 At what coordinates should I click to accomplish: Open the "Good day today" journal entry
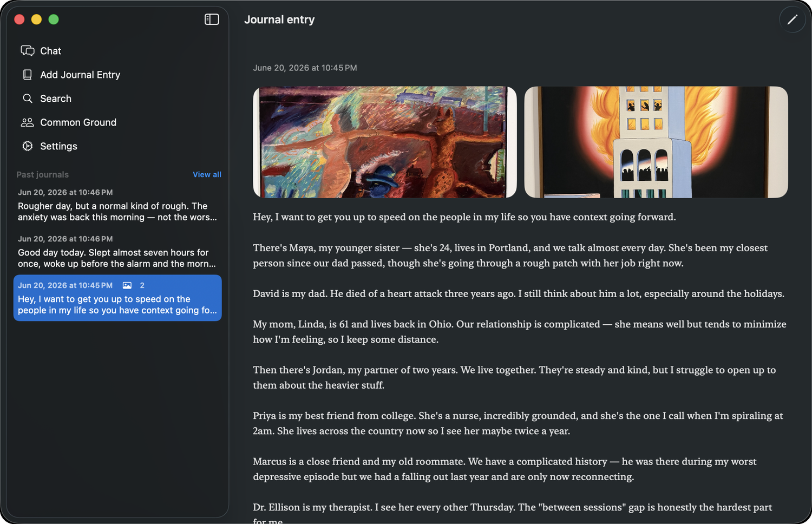[x=117, y=252]
